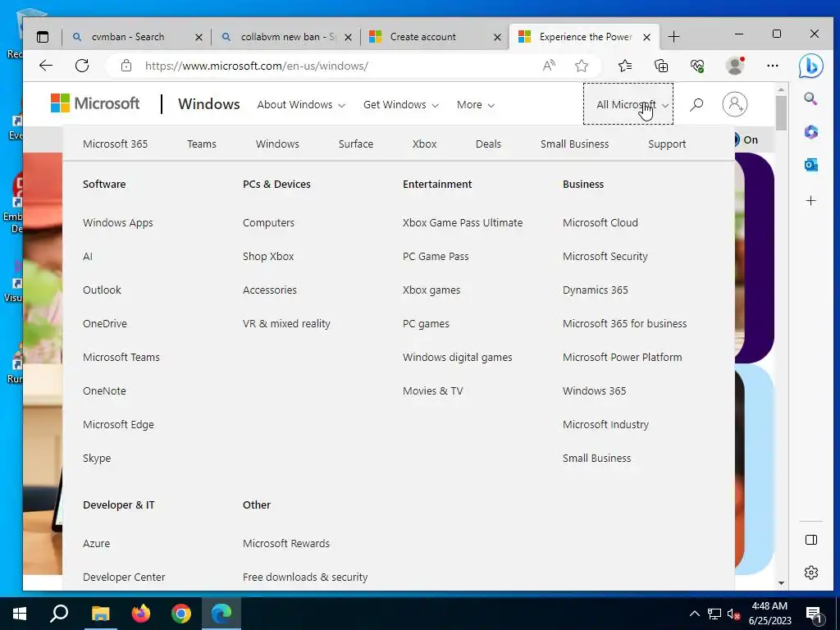Open Windows Start menu
The height and width of the screenshot is (630, 840).
(x=20, y=614)
